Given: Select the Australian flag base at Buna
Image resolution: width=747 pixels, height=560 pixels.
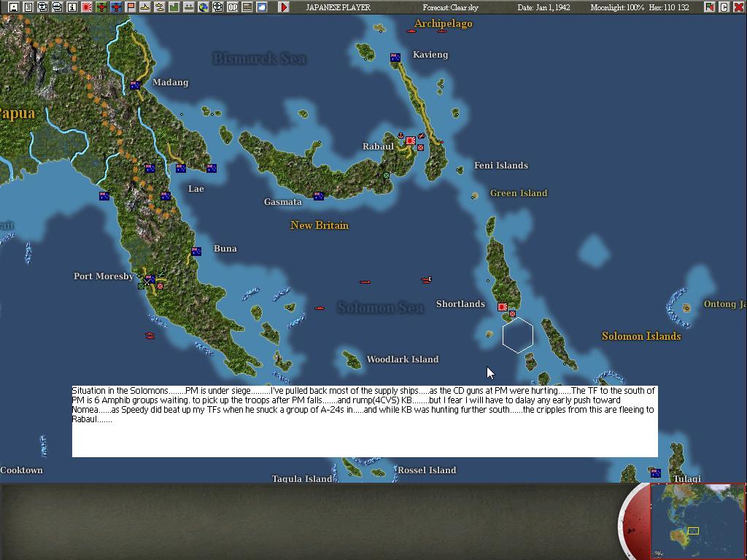Looking at the screenshot, I should [x=196, y=252].
